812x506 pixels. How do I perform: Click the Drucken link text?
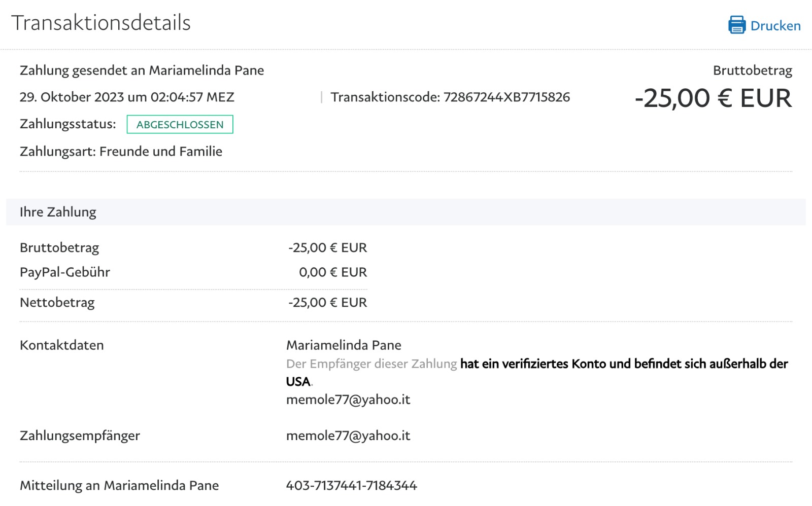coord(775,26)
